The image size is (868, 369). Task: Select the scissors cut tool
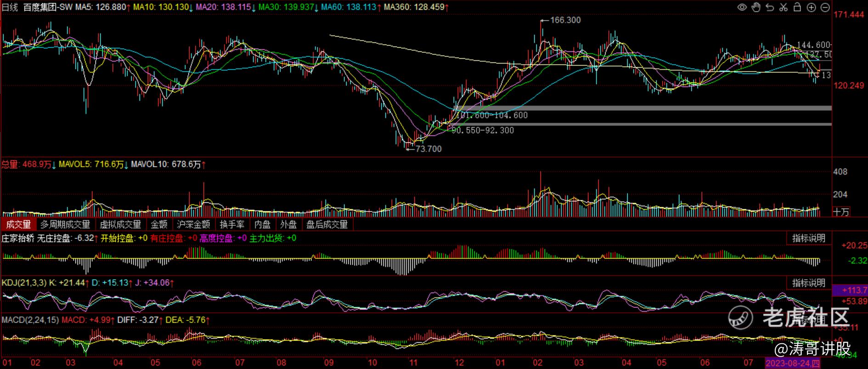click(x=783, y=7)
